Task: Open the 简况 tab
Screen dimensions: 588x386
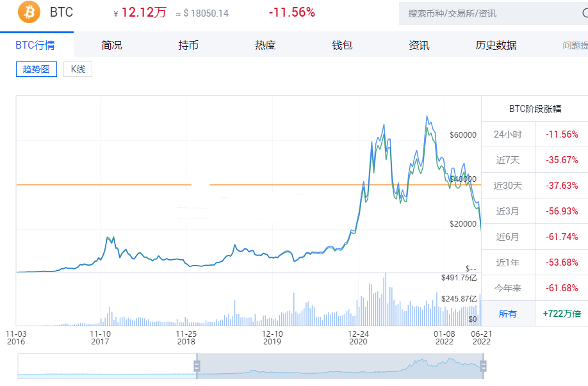Action: [x=111, y=45]
